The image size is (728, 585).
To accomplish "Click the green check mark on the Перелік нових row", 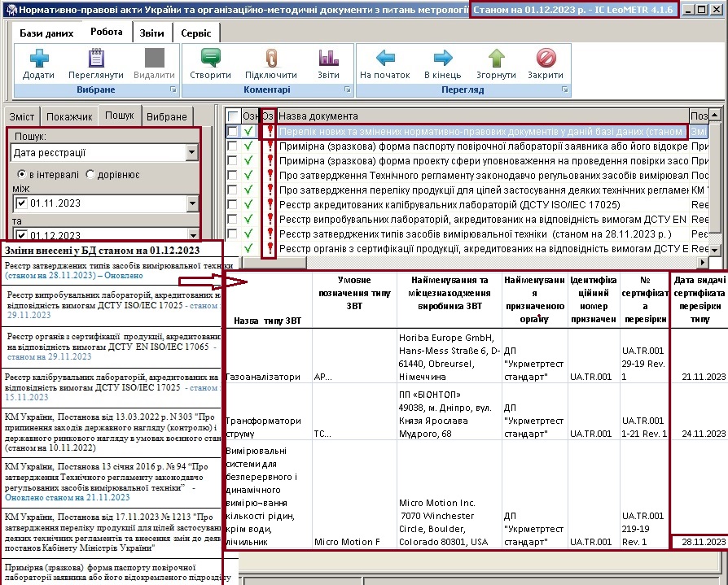I will point(249,131).
